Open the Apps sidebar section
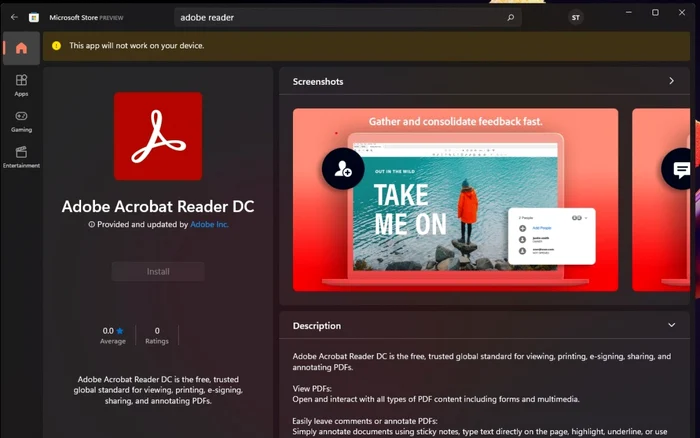Image resolution: width=700 pixels, height=438 pixels. click(x=21, y=85)
